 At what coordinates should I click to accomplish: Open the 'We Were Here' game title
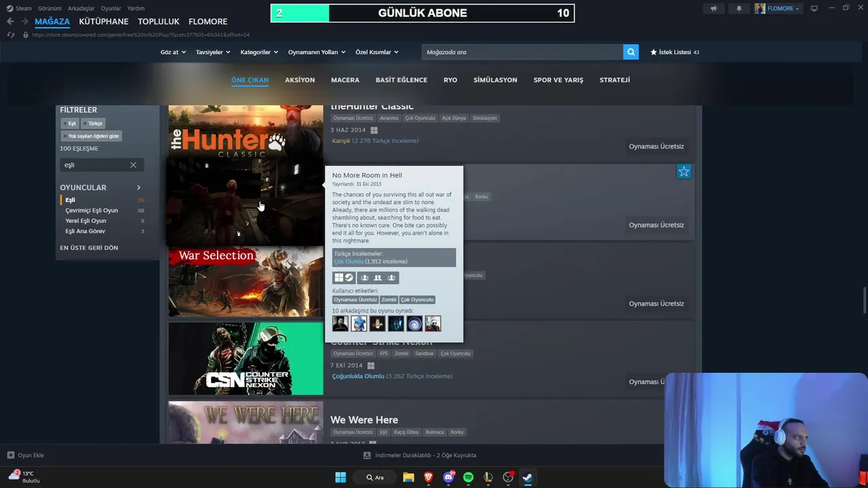tap(364, 420)
